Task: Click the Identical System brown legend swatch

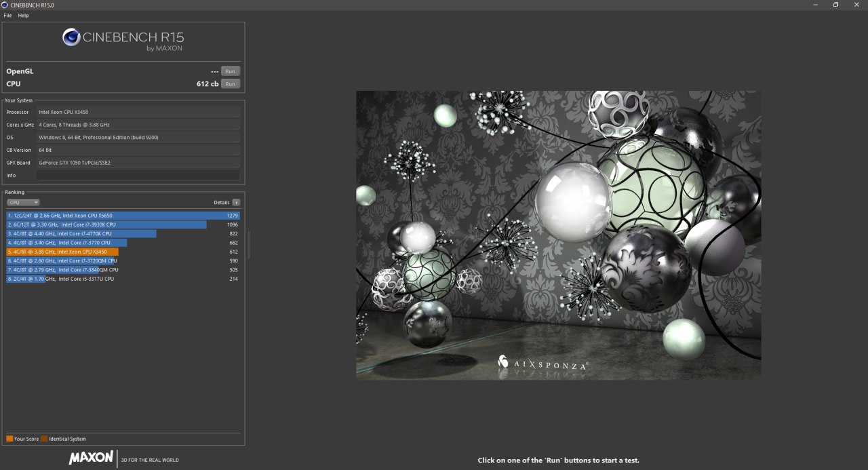Action: coord(44,439)
